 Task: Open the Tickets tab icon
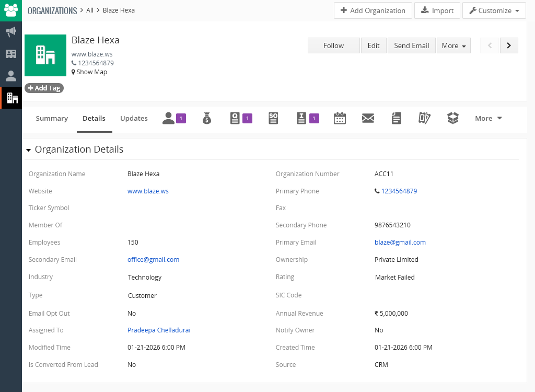click(x=424, y=118)
